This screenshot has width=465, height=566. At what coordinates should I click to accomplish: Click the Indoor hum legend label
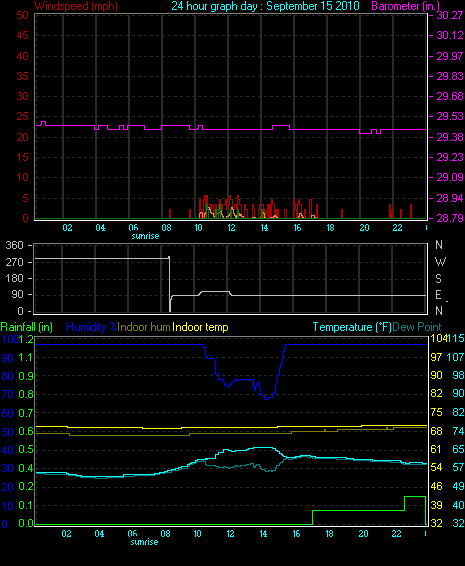point(144,327)
